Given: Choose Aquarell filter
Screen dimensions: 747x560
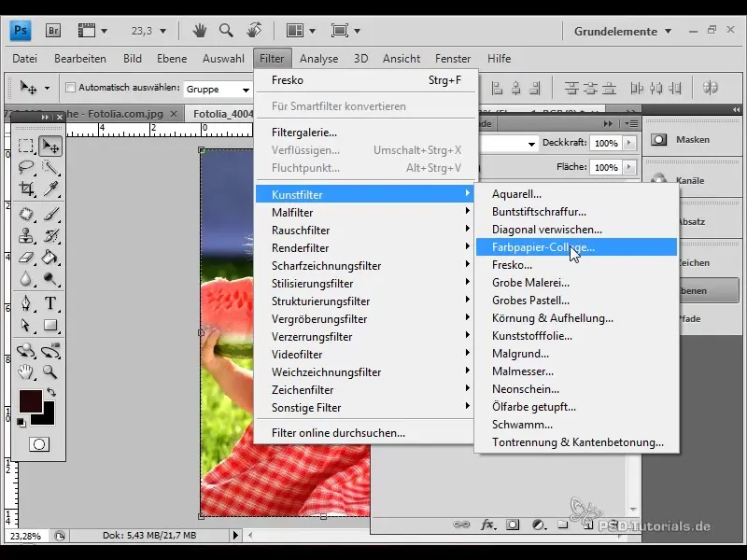Looking at the screenshot, I should [576, 194].
